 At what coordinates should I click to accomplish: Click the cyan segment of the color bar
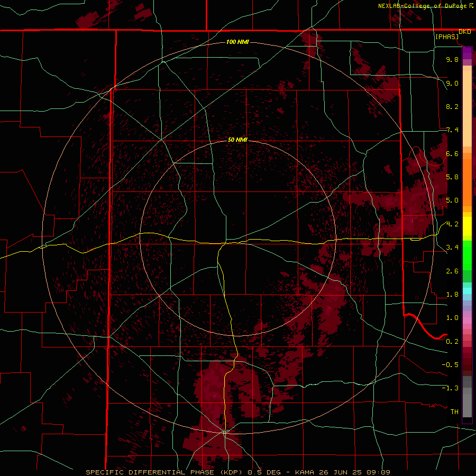467,290
